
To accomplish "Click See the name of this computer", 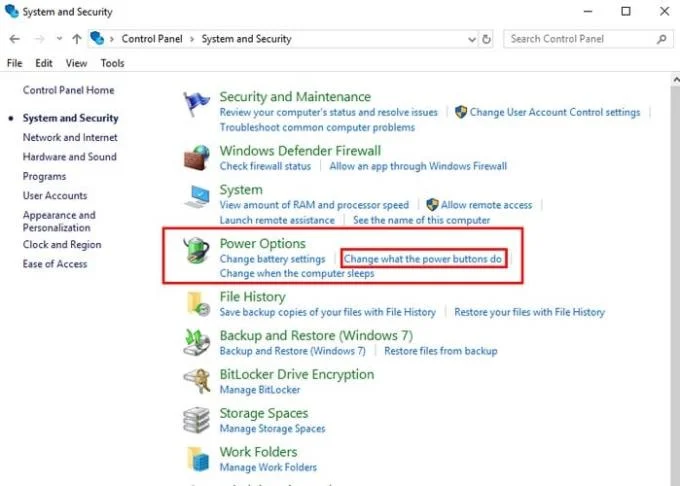I will pos(422,220).
